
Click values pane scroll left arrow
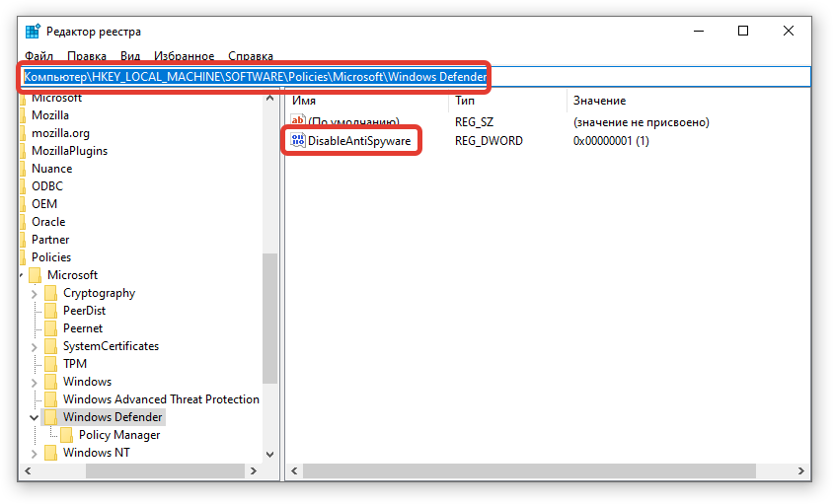coord(294,471)
